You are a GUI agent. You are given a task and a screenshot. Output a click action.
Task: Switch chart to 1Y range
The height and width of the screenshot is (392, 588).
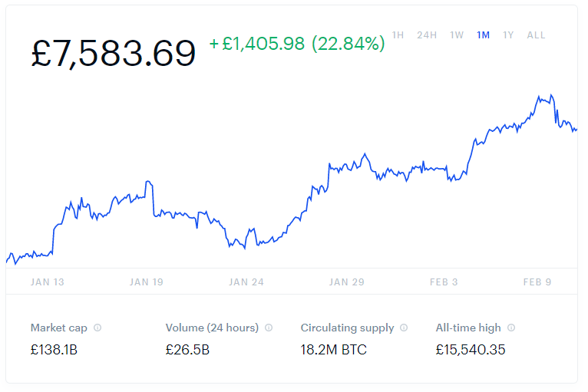coord(508,35)
